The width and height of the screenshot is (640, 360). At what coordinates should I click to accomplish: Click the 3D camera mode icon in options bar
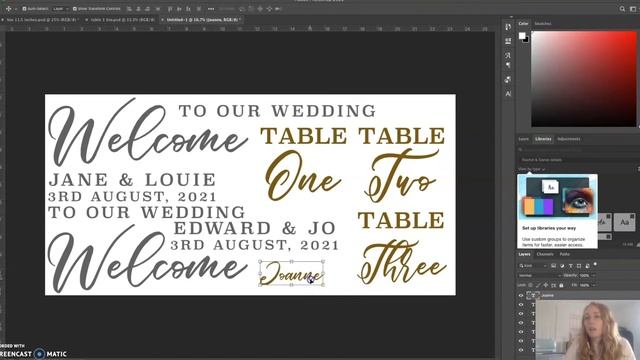coord(277,9)
